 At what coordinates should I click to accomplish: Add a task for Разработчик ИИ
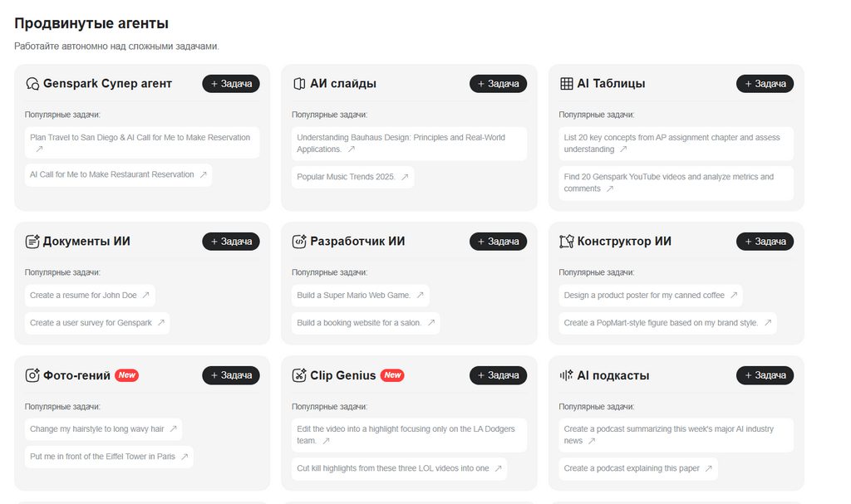pos(498,242)
